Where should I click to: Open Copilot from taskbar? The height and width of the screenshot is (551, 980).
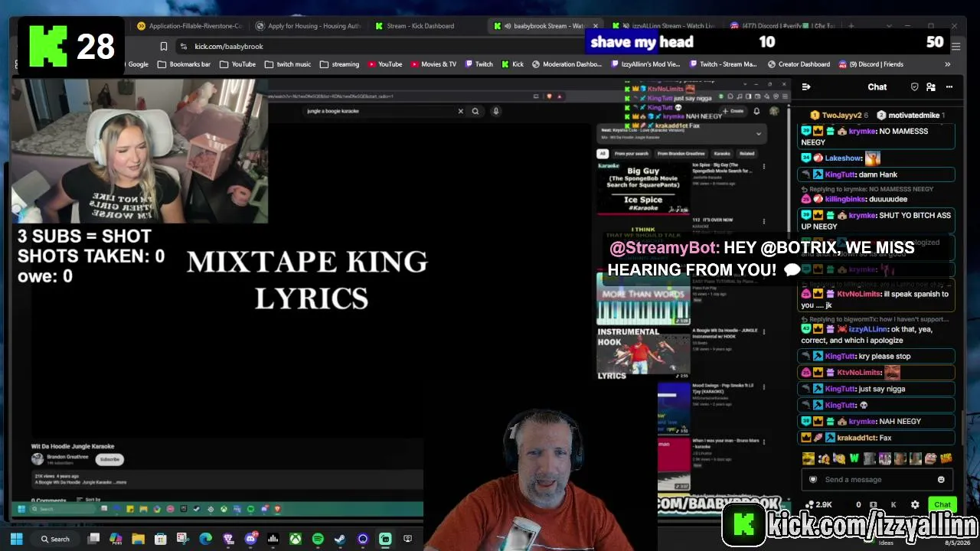(x=116, y=539)
